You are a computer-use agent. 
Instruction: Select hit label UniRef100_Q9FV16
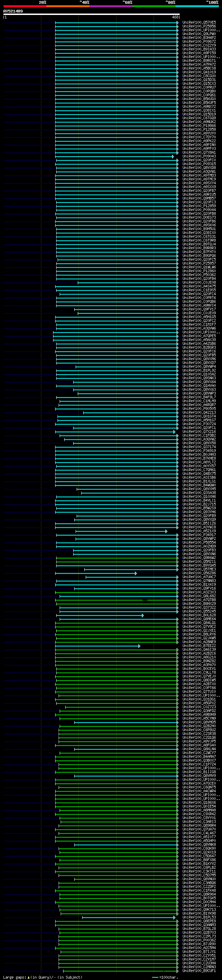coord(199,589)
